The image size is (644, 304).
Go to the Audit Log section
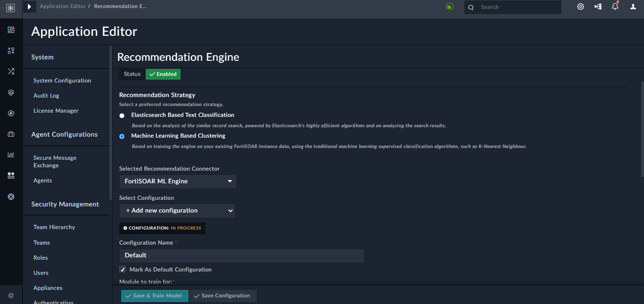[x=46, y=95]
